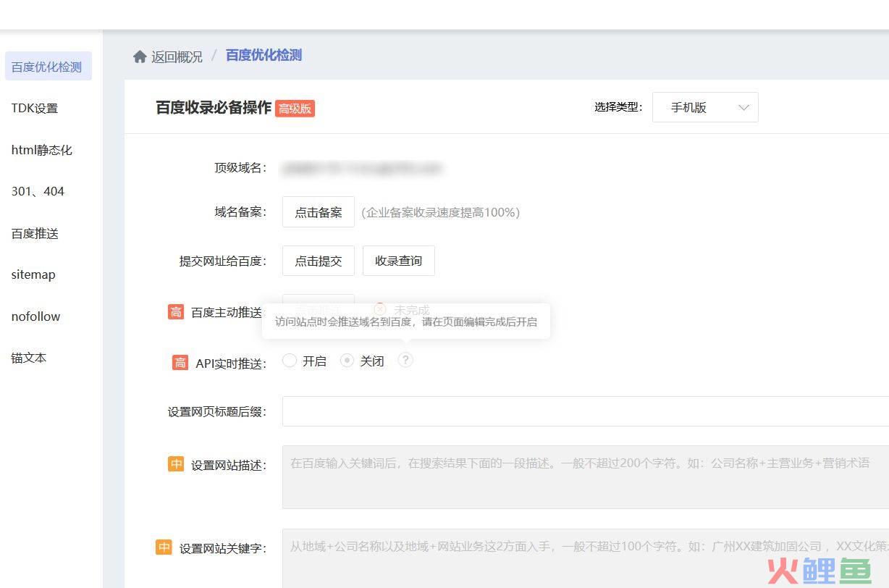Viewport: 889px width, 588px height.
Task: Select the 开启 radio button
Action: pyautogui.click(x=290, y=361)
